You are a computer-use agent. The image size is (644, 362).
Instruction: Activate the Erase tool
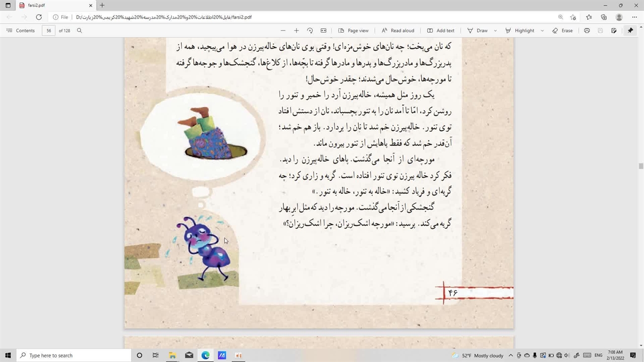(562, 31)
